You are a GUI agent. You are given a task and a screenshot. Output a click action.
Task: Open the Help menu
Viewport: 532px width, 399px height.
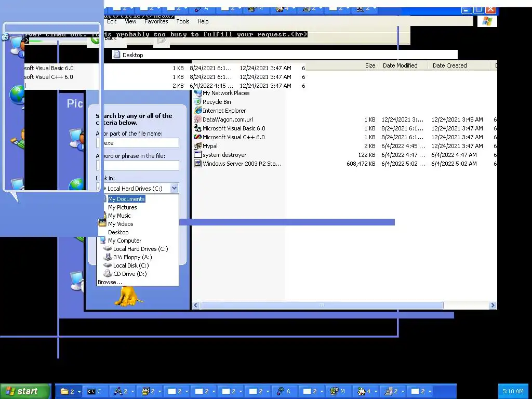203,21
